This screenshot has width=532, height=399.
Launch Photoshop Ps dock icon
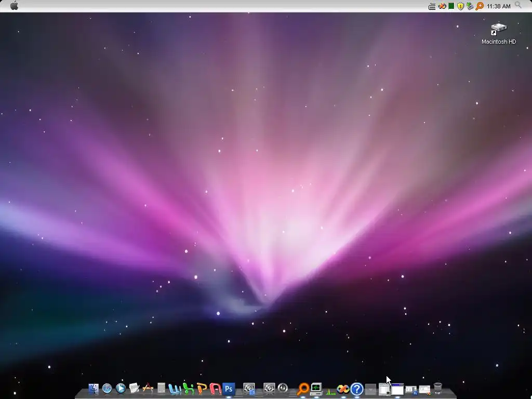click(229, 389)
